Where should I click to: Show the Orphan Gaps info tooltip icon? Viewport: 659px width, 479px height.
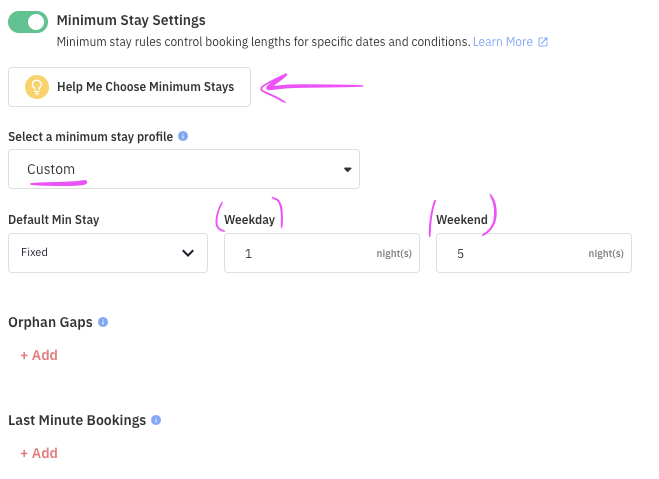(x=103, y=322)
